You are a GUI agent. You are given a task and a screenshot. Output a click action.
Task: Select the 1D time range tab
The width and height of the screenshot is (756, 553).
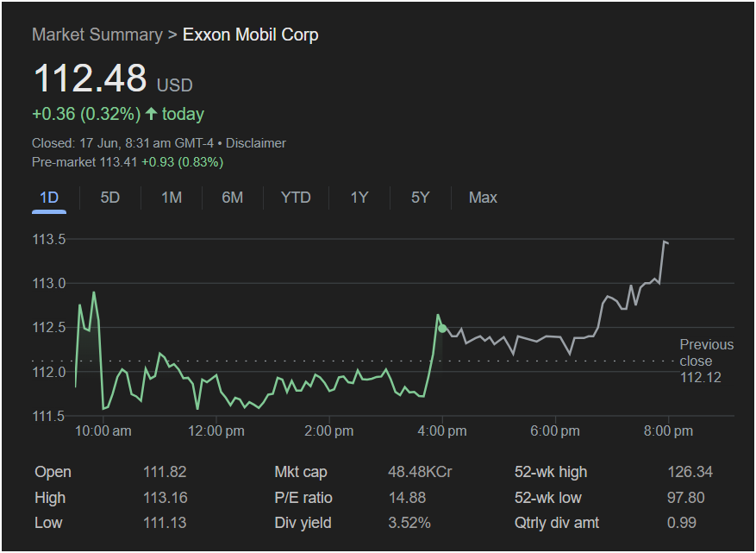49,198
